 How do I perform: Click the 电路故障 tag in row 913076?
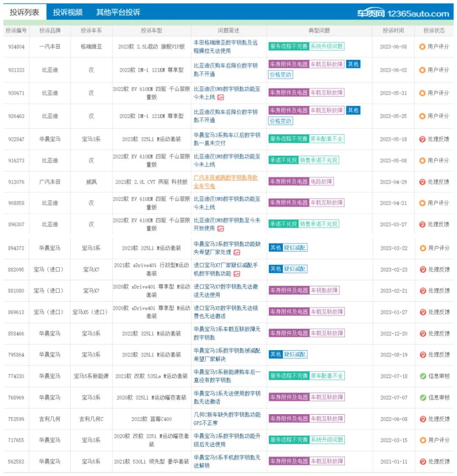pos(321,182)
